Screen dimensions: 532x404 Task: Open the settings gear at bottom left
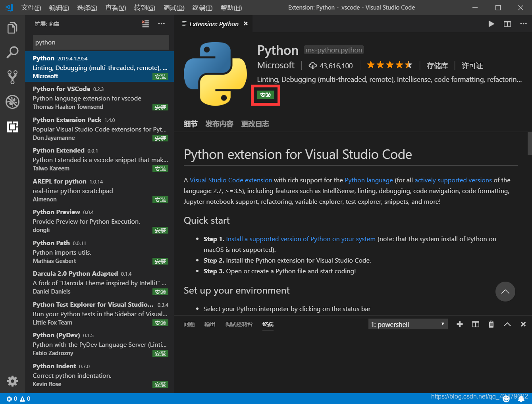click(x=12, y=381)
